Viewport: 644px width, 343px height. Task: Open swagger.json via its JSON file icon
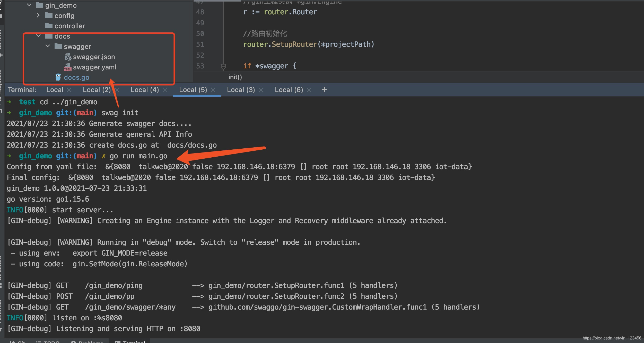tap(68, 57)
